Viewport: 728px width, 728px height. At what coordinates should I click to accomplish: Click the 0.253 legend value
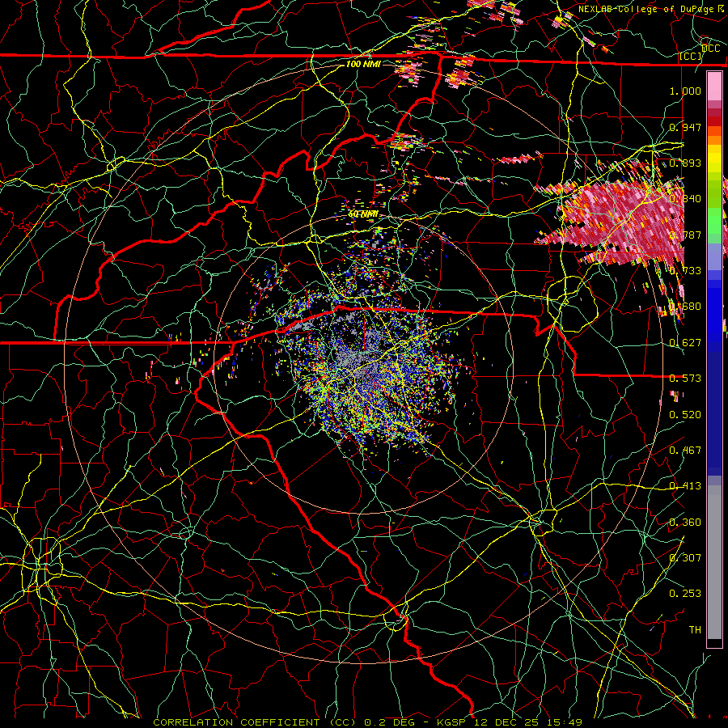point(685,594)
